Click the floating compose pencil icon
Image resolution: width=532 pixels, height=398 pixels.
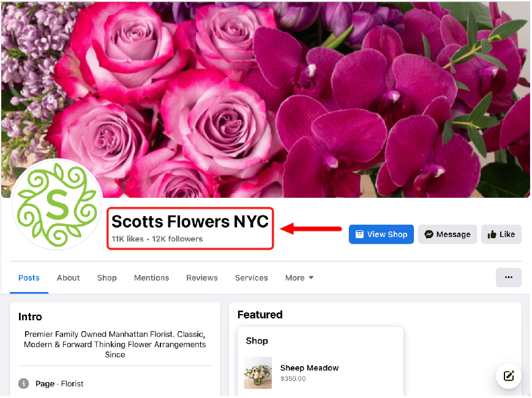508,375
